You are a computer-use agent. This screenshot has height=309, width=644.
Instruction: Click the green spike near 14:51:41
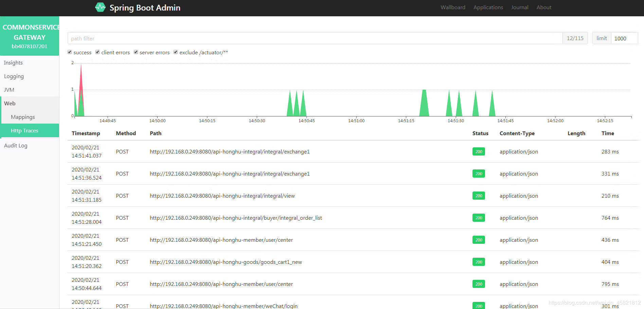click(492, 105)
